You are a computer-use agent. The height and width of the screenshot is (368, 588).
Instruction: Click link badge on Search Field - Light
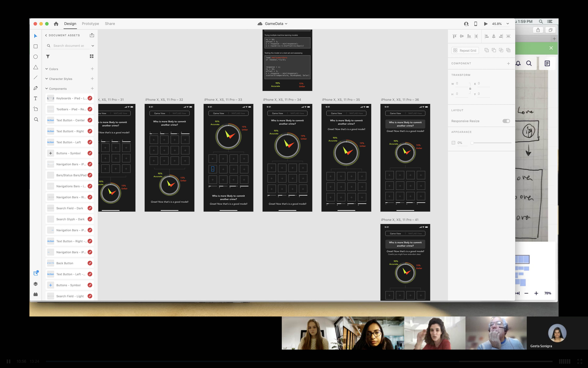pos(90,296)
